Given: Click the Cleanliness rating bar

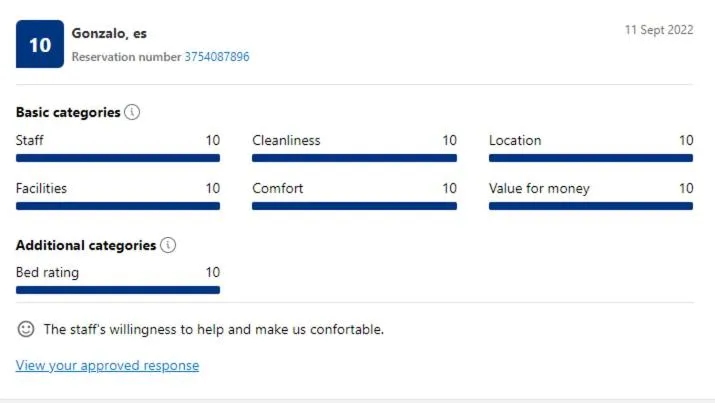Looking at the screenshot, I should [354, 158].
